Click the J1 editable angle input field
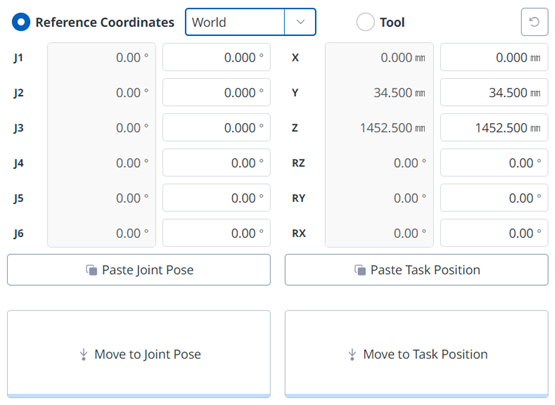 pos(217,57)
